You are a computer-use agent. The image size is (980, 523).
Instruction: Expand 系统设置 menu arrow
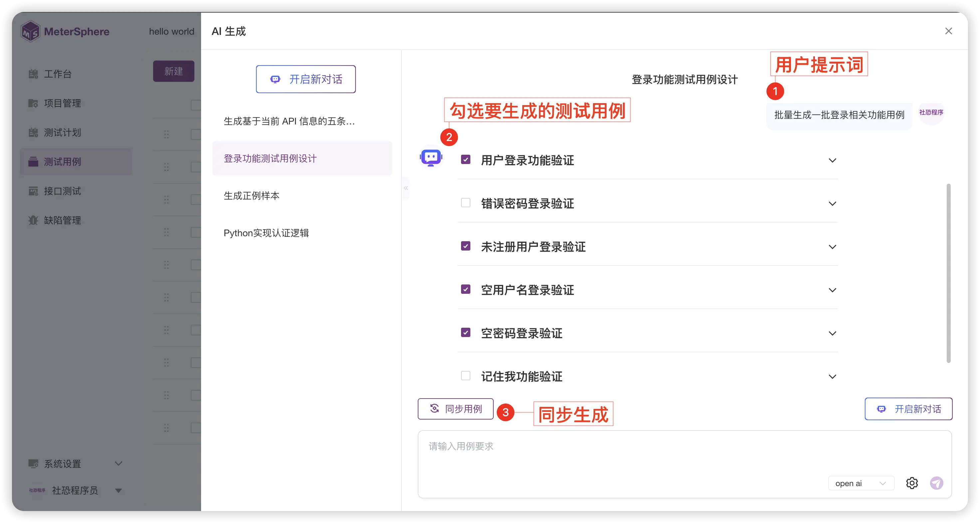pos(119,464)
